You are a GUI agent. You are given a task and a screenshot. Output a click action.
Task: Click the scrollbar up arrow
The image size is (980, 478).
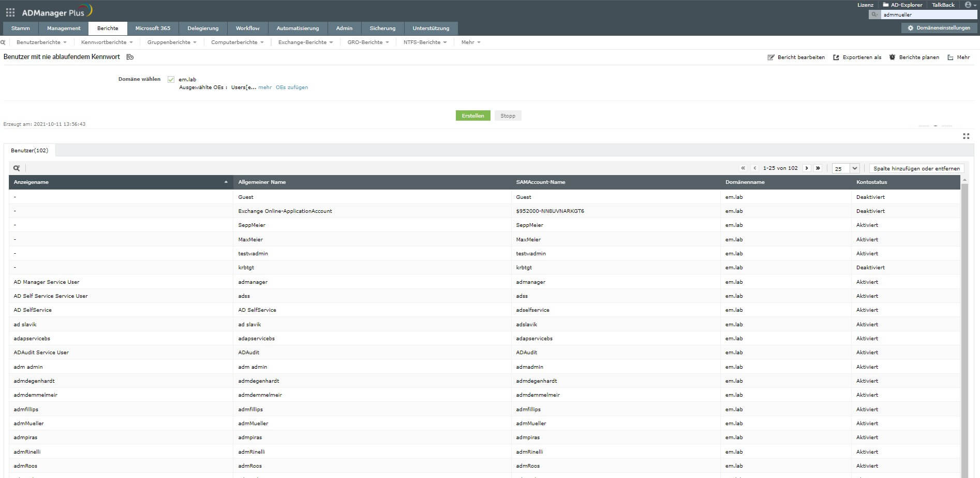(964, 179)
